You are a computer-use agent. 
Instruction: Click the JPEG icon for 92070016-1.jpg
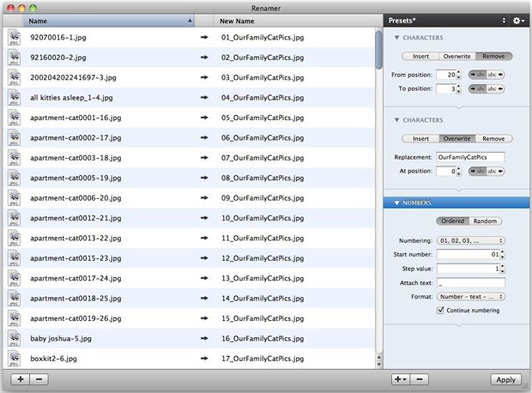[x=15, y=38]
